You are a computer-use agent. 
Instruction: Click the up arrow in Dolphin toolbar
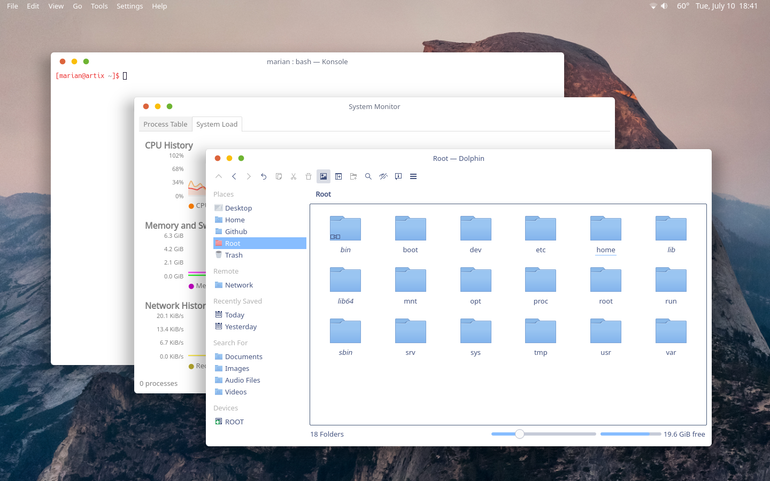[x=219, y=176]
